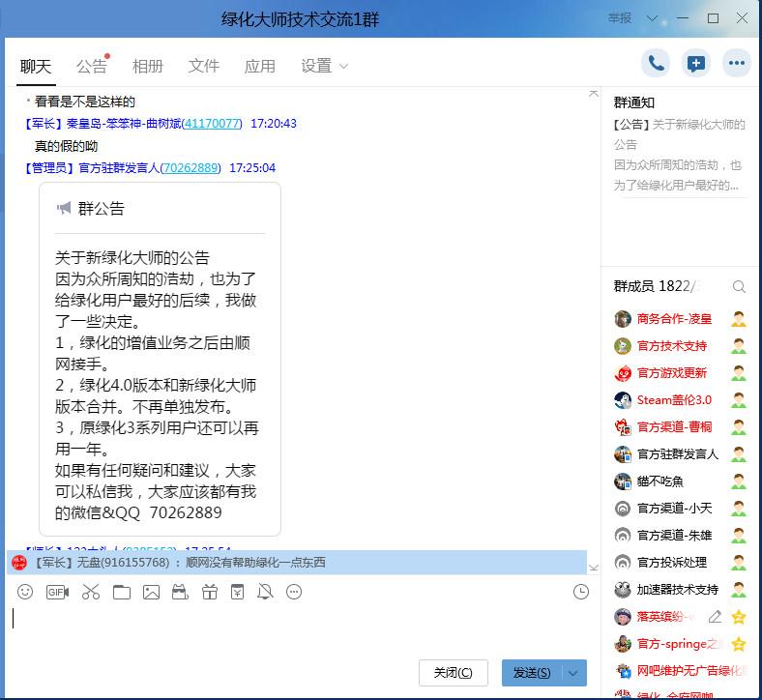762x700 pixels.
Task: Open message history clock icon
Action: pyautogui.click(x=581, y=592)
